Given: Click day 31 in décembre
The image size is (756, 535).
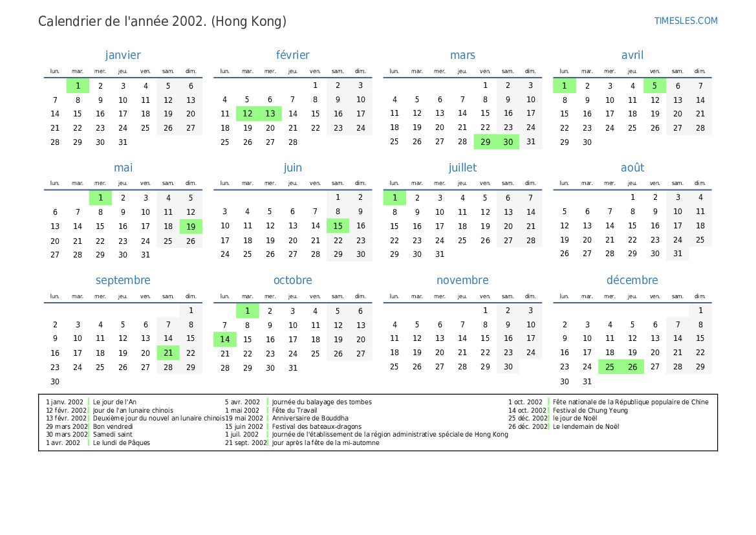Looking at the screenshot, I should point(587,382).
